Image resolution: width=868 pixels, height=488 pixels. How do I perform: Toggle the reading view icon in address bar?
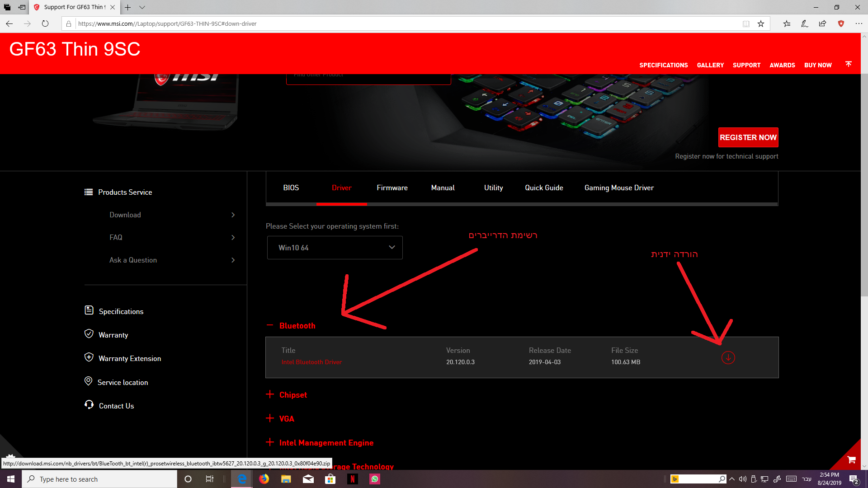tap(746, 23)
